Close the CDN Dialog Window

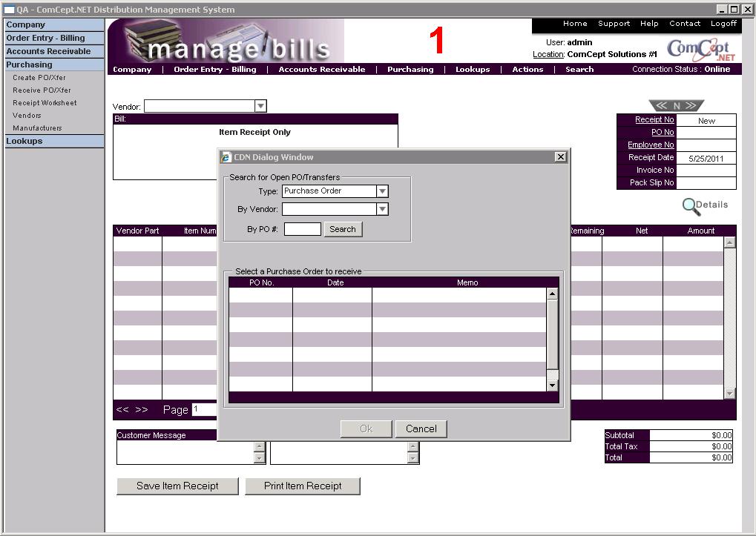561,156
